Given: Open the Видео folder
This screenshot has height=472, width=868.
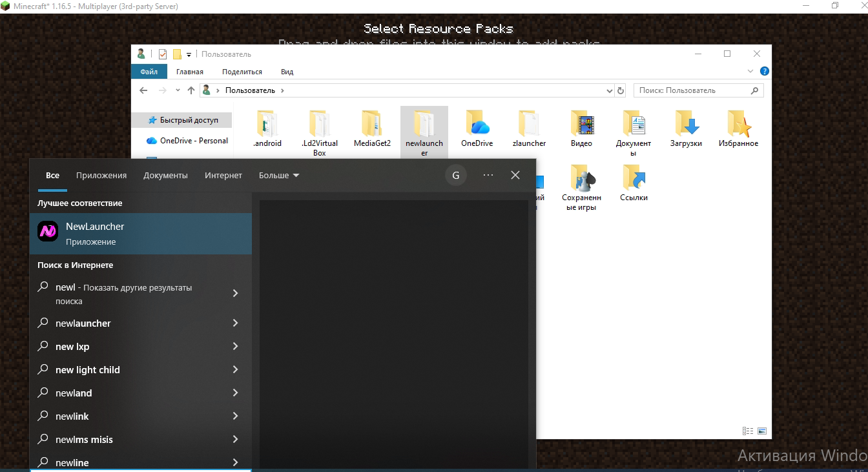Looking at the screenshot, I should coord(581,128).
